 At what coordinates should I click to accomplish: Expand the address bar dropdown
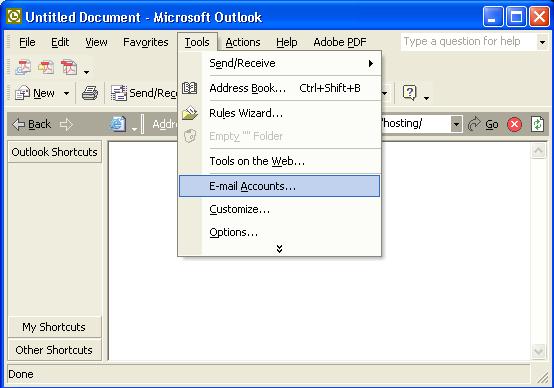(456, 124)
